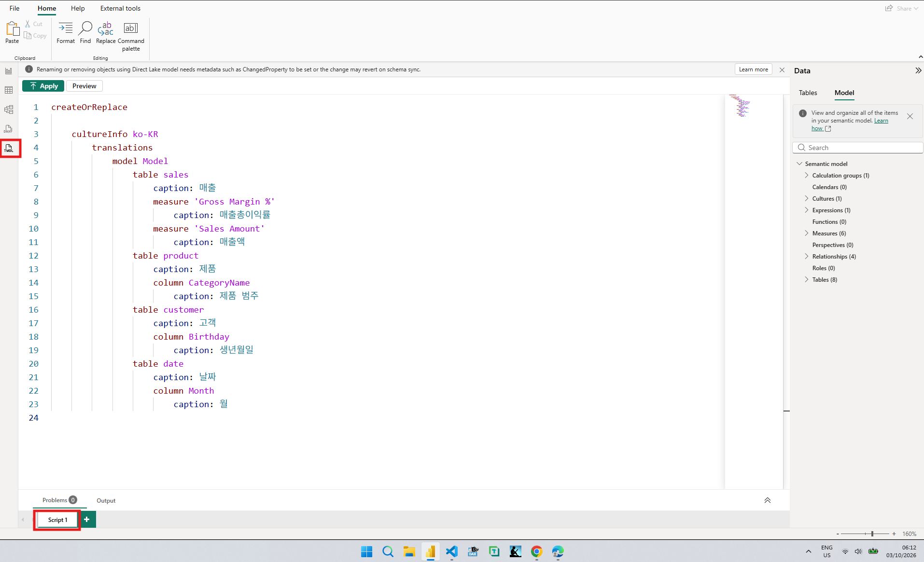Open Model view in left sidebar
The image size is (924, 562).
(x=9, y=110)
